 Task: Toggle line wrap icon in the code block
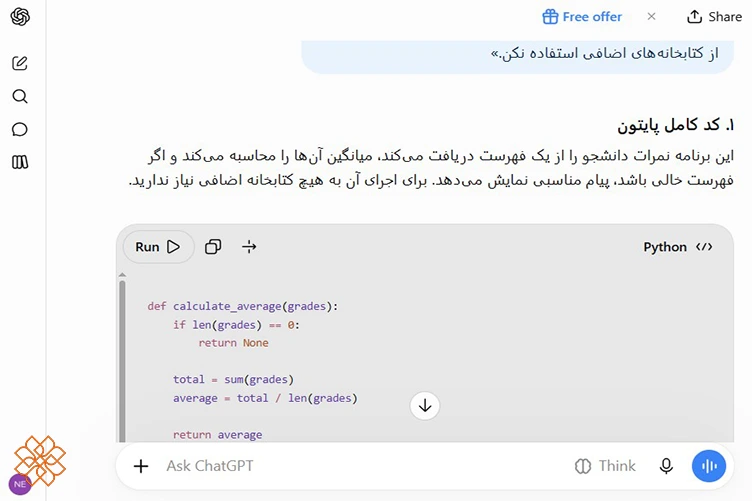[x=249, y=247]
